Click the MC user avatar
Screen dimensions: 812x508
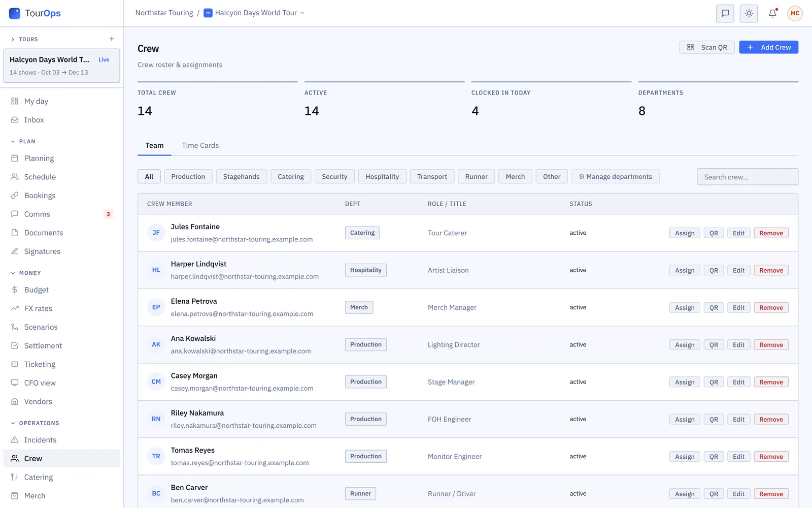(795, 13)
